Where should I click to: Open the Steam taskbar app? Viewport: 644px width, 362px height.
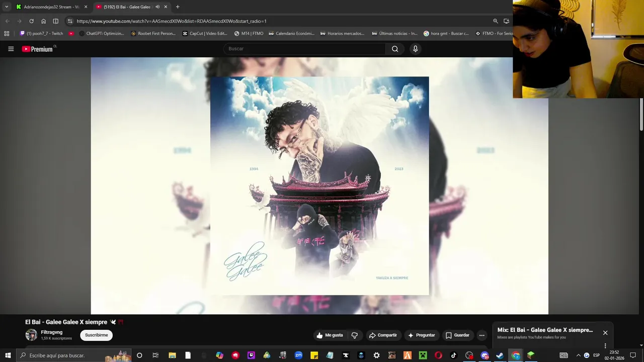[x=500, y=355]
